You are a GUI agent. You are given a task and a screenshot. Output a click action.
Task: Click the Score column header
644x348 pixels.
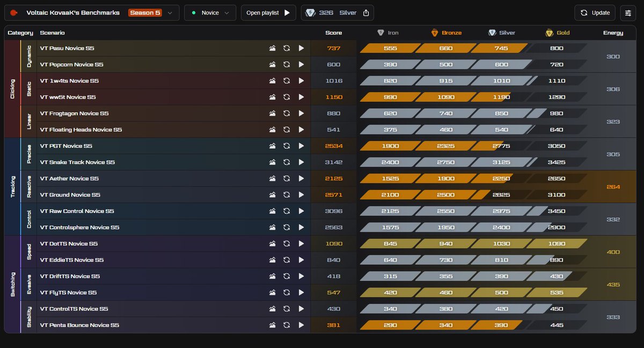[x=334, y=33]
